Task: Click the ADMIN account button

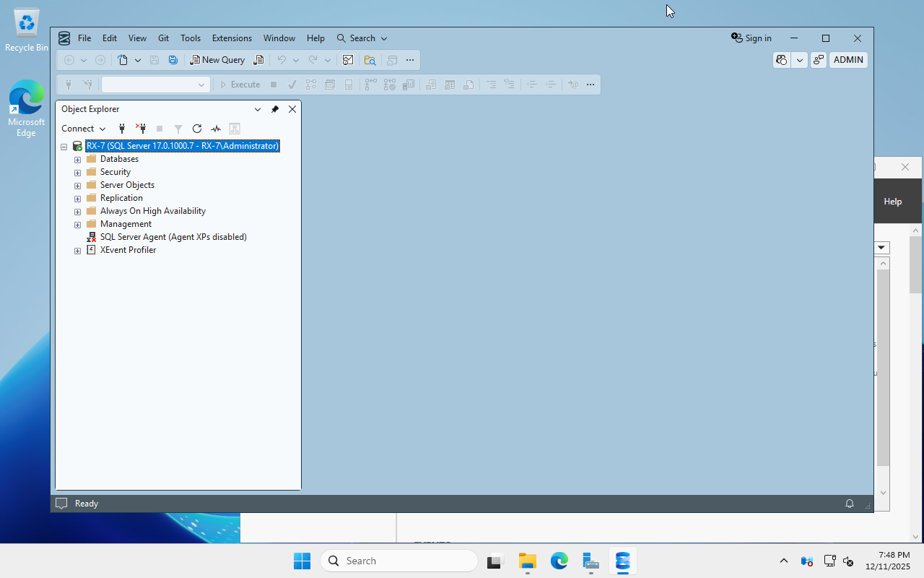Action: tap(848, 60)
